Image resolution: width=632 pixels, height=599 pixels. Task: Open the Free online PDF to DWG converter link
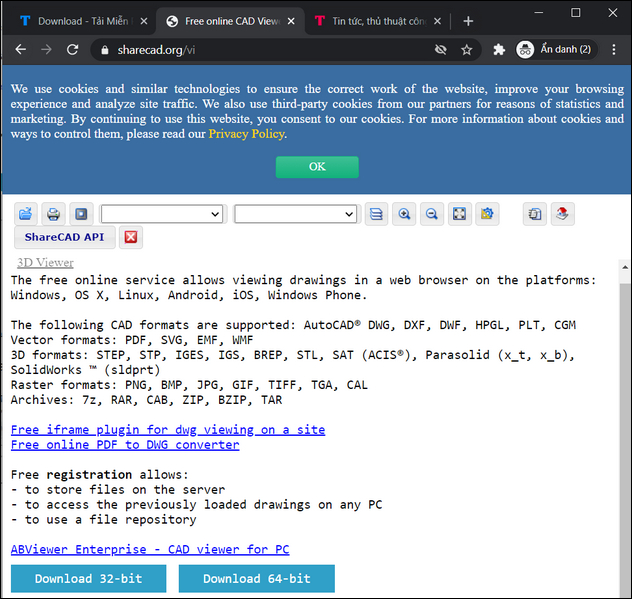tap(125, 445)
